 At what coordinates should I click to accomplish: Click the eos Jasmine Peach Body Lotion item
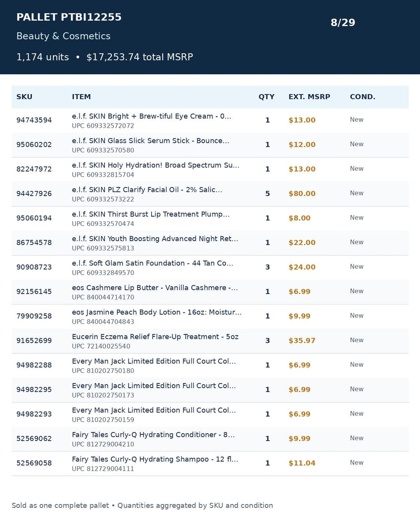pyautogui.click(x=157, y=312)
